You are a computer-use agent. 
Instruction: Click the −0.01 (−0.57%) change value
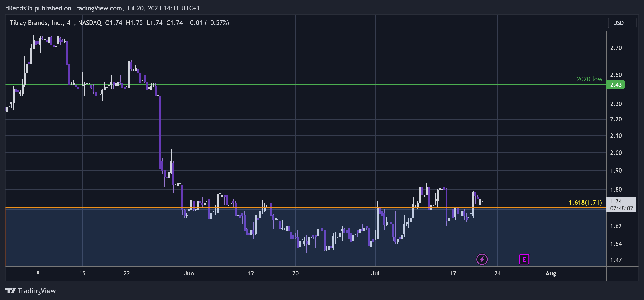click(x=208, y=23)
